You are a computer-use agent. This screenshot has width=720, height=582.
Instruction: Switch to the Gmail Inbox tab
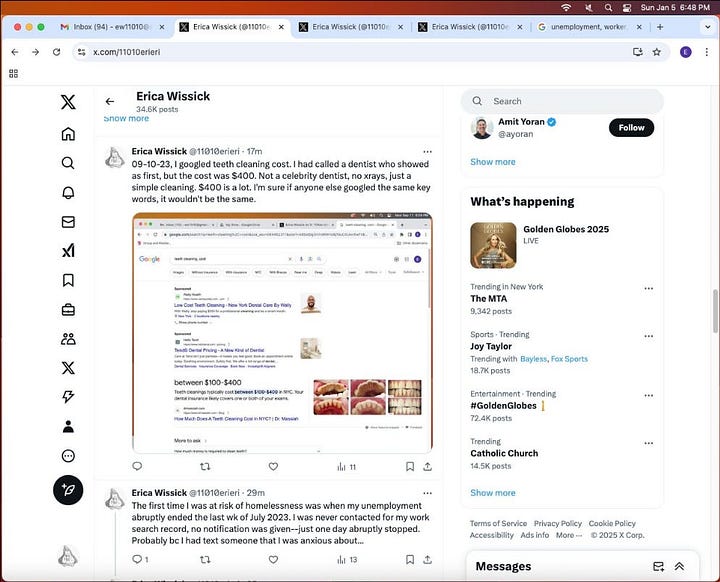tap(112, 27)
